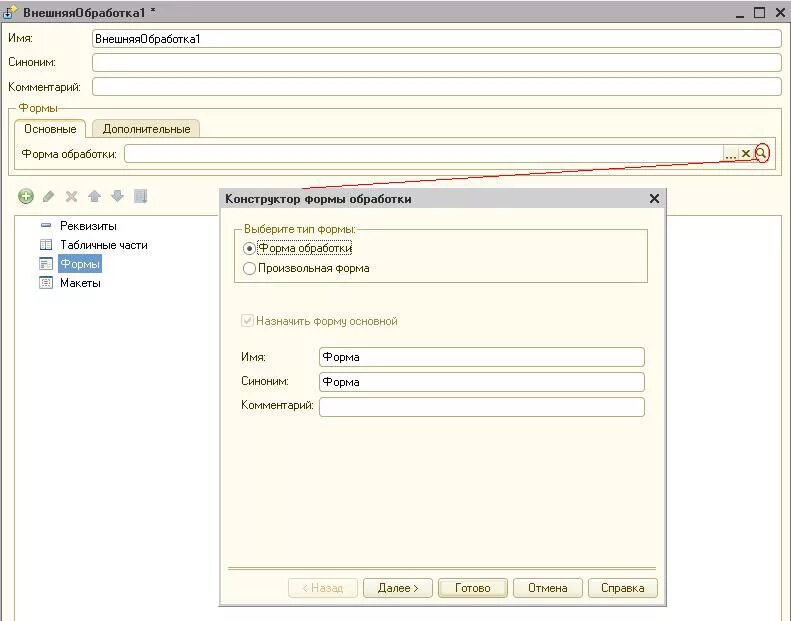Viewport: 791px width, 621px height.
Task: Maximize the ВнешняяОбработка1 window
Action: click(x=759, y=13)
